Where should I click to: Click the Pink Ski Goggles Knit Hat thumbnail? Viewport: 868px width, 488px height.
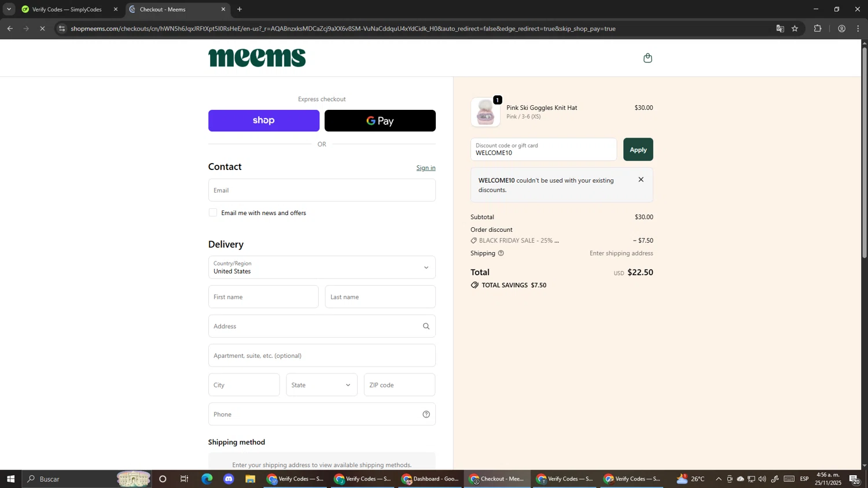pos(486,112)
